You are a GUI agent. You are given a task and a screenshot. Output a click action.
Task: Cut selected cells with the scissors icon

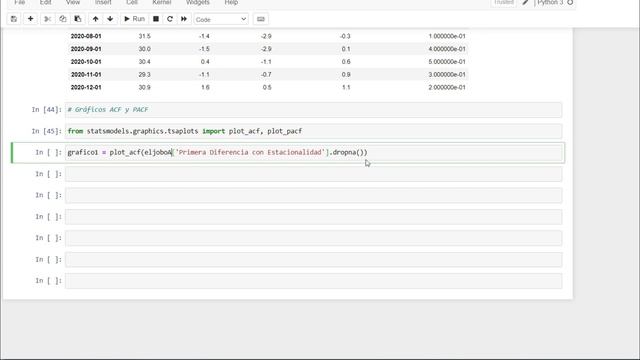click(47, 19)
